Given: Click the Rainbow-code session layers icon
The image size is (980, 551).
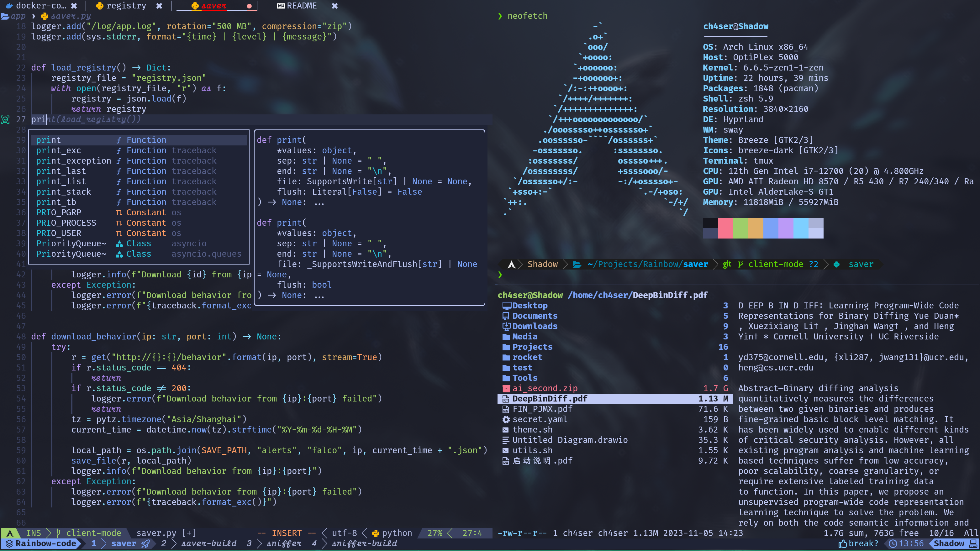Looking at the screenshot, I should click(x=9, y=543).
